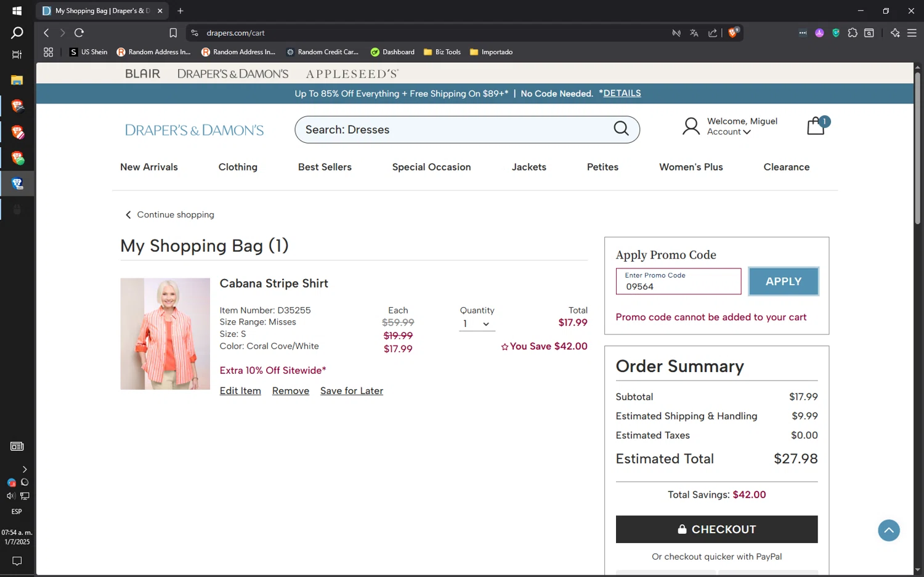This screenshot has height=577, width=924.
Task: Go back with browser back arrow
Action: click(46, 33)
